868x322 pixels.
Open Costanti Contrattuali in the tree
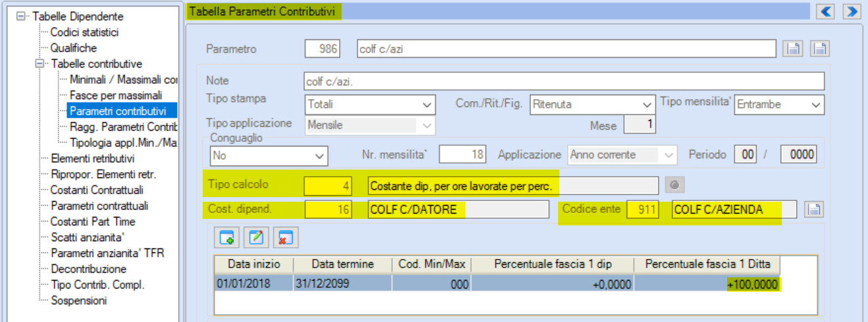click(x=97, y=190)
